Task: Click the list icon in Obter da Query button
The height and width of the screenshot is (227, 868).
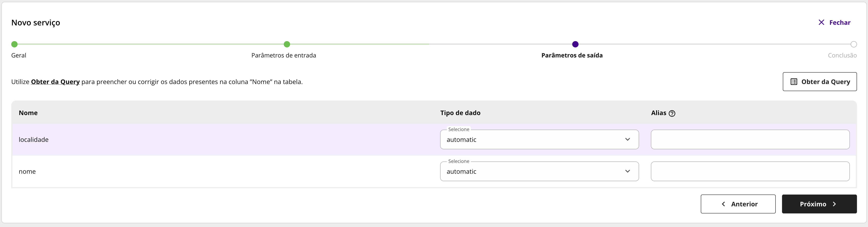Action: pos(794,82)
